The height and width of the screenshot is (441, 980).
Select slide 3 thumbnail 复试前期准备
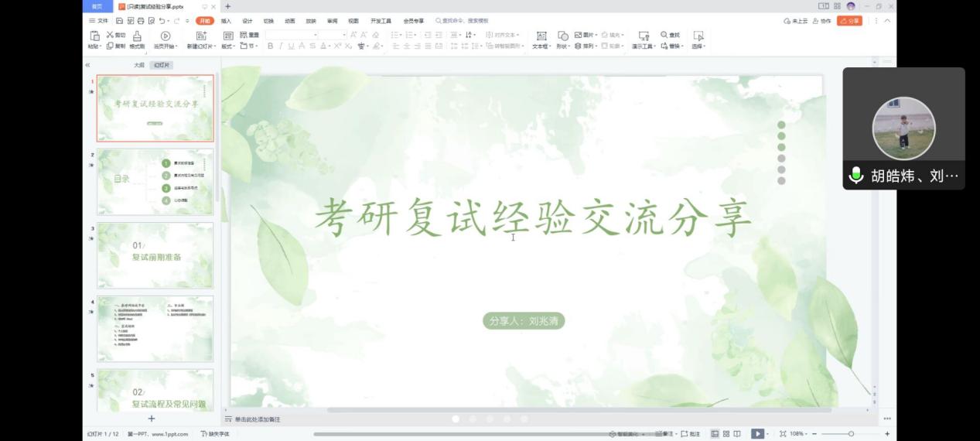coord(155,255)
